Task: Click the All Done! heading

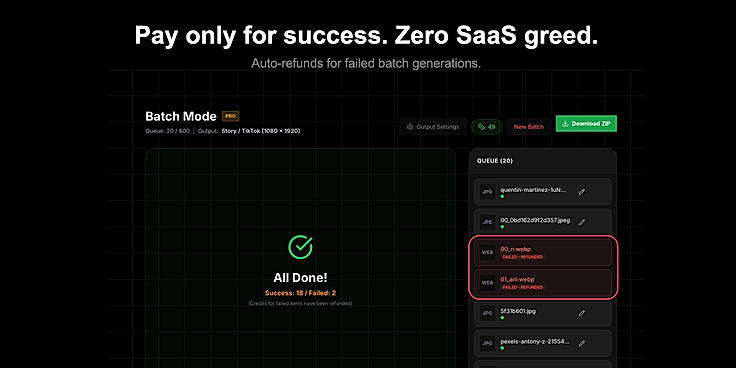Action: 300,277
